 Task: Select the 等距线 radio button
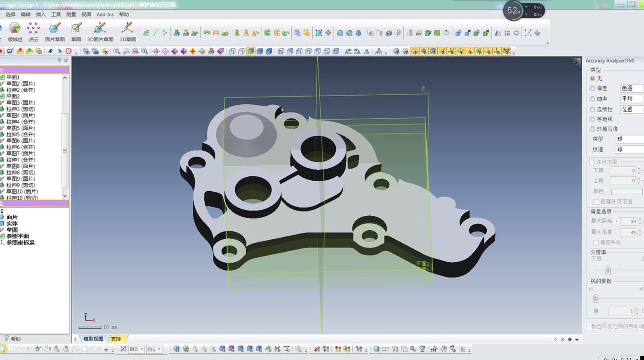[x=593, y=119]
